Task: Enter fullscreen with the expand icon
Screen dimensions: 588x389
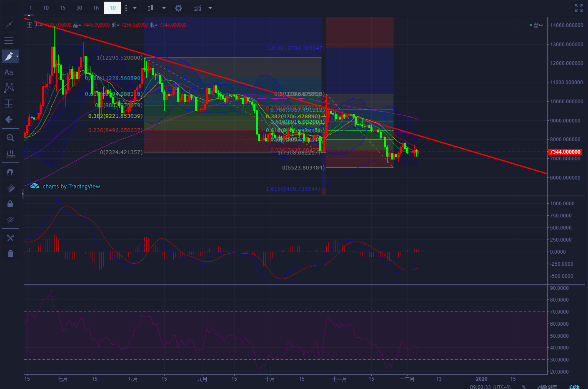Action: point(578,8)
